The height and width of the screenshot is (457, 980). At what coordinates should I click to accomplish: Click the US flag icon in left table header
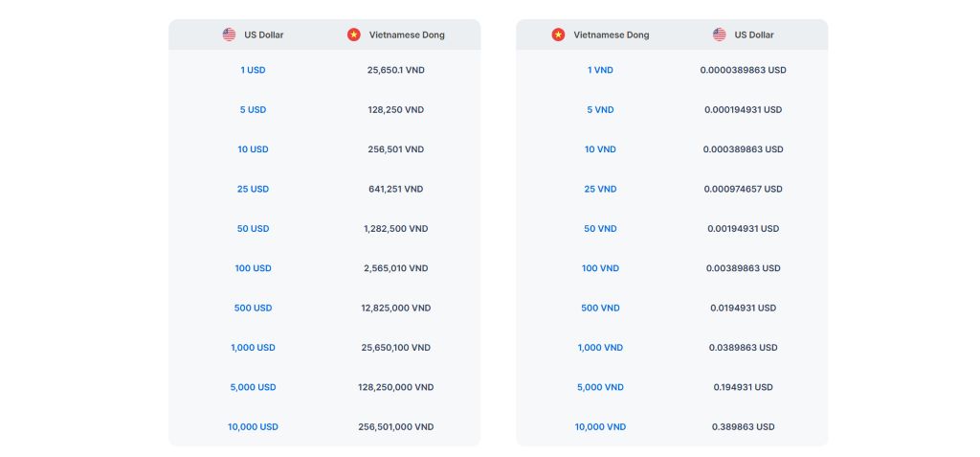pyautogui.click(x=229, y=34)
